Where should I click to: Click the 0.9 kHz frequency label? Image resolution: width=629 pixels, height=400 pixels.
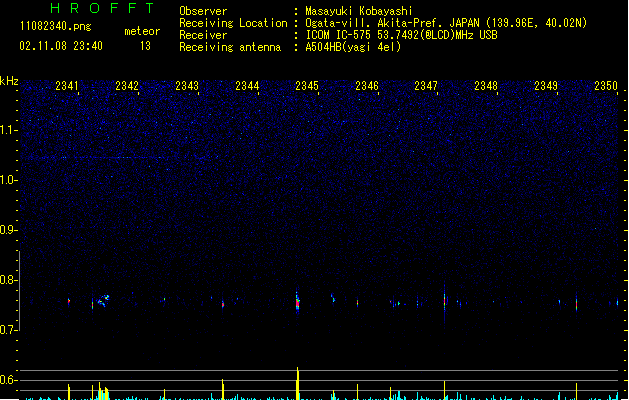(x=8, y=230)
